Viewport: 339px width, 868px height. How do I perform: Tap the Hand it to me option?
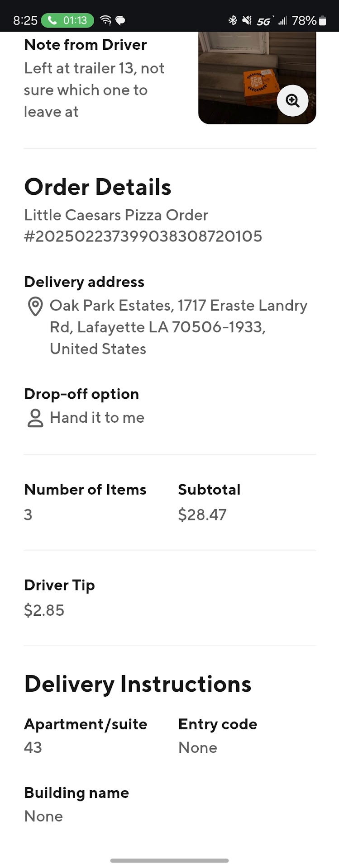tap(97, 418)
